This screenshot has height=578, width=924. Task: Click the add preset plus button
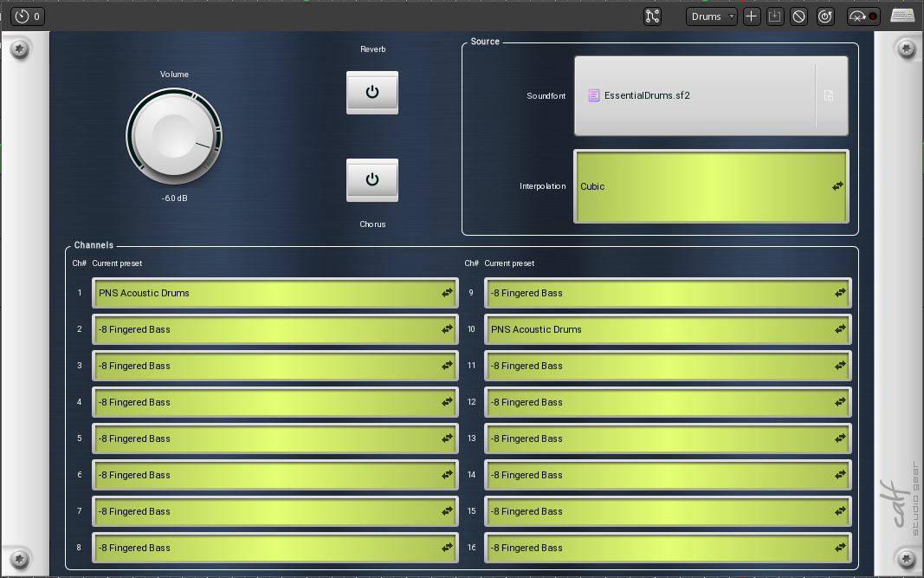(x=751, y=16)
